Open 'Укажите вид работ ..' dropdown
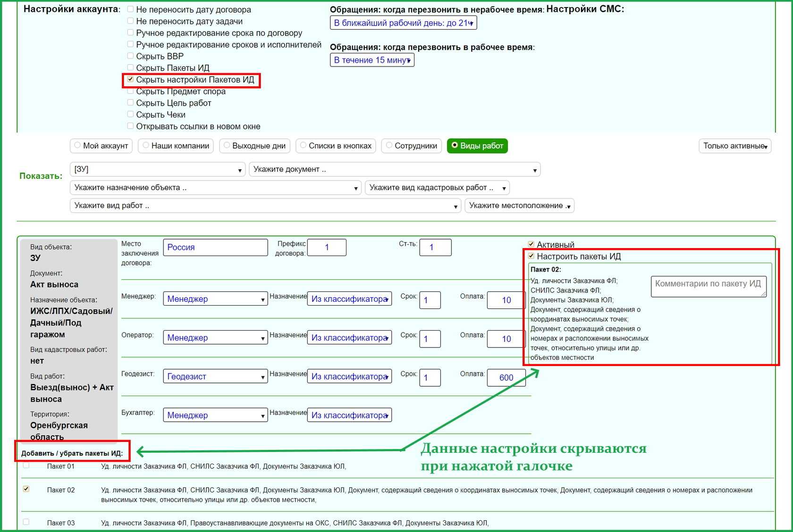Viewport: 793px width, 532px height. click(x=265, y=206)
